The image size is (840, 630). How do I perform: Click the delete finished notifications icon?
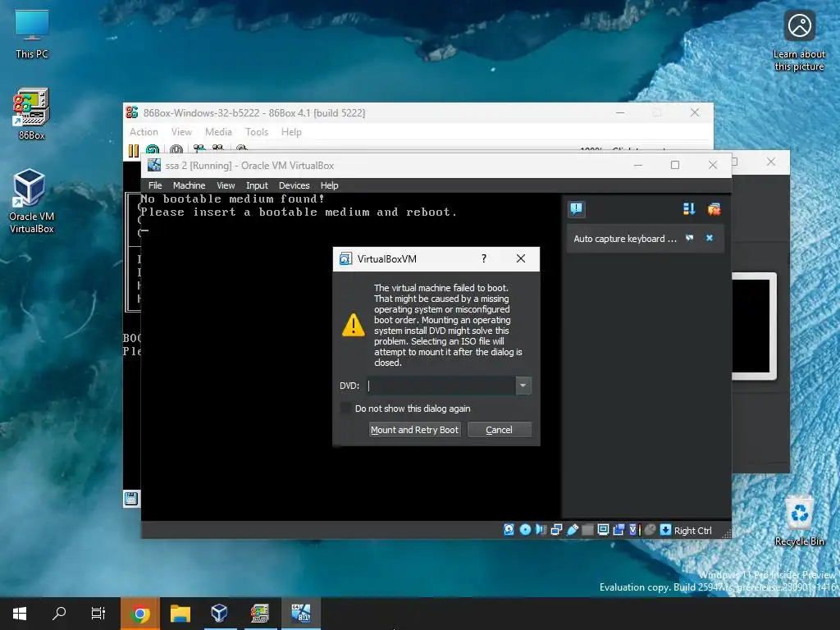(714, 209)
